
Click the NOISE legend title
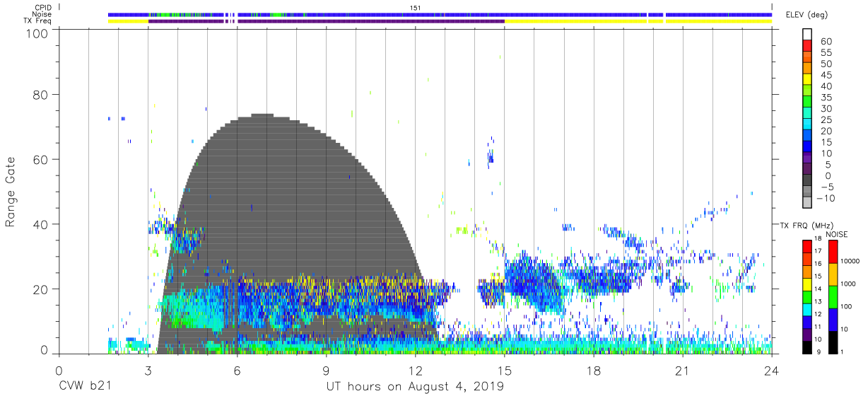point(836,234)
